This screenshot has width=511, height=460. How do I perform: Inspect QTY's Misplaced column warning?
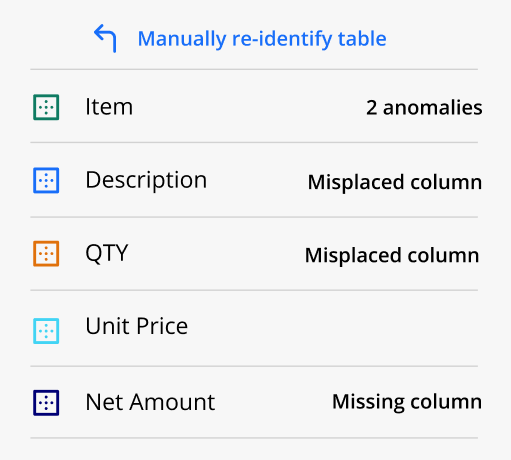(x=392, y=256)
